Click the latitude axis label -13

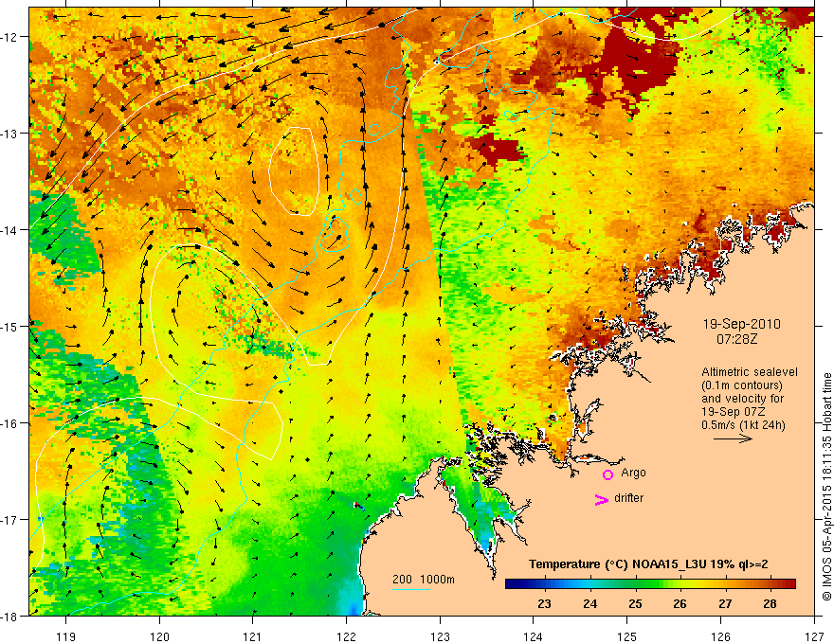[9, 134]
